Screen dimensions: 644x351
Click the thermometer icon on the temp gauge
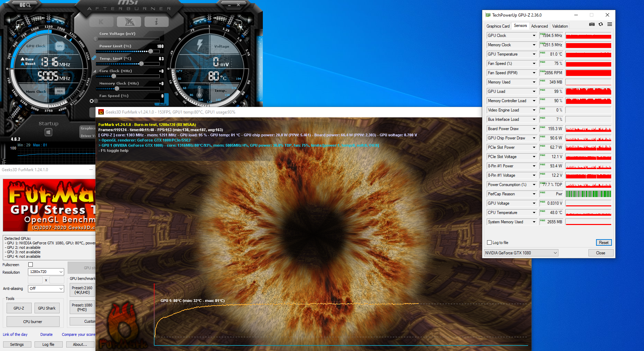(x=199, y=92)
